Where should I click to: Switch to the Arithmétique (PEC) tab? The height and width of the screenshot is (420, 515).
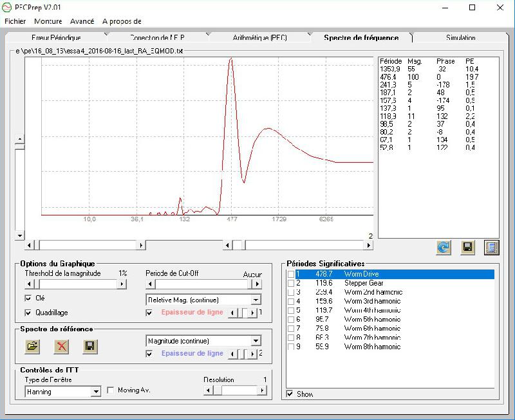[260, 37]
